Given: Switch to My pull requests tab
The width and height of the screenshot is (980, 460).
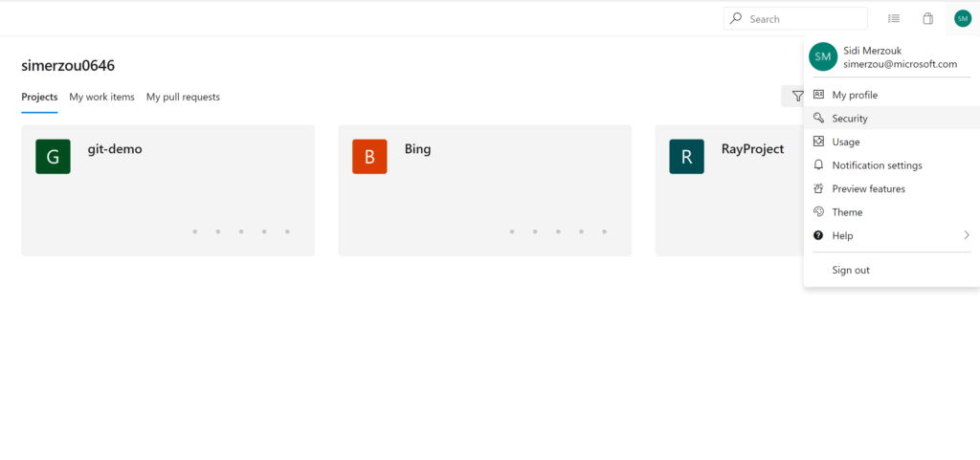Looking at the screenshot, I should (x=183, y=97).
